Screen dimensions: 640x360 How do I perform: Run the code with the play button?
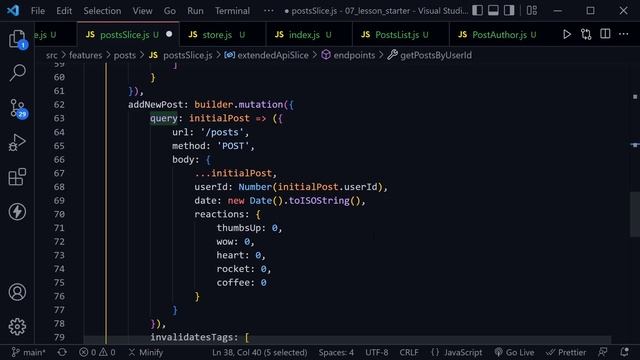[567, 35]
